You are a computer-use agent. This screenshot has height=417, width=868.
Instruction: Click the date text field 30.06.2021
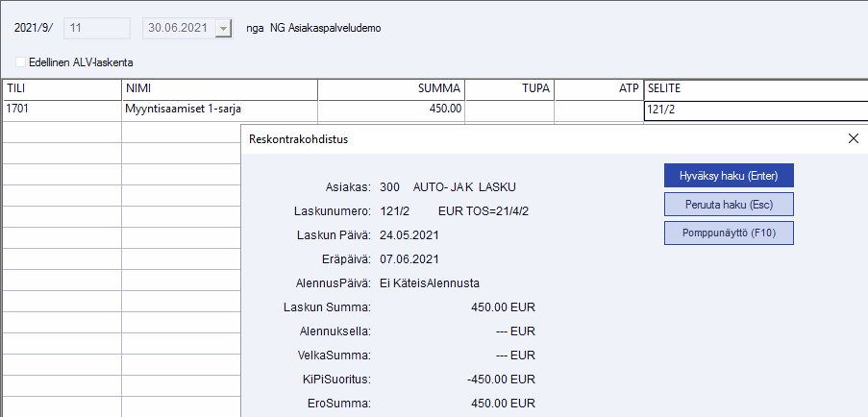point(179,29)
